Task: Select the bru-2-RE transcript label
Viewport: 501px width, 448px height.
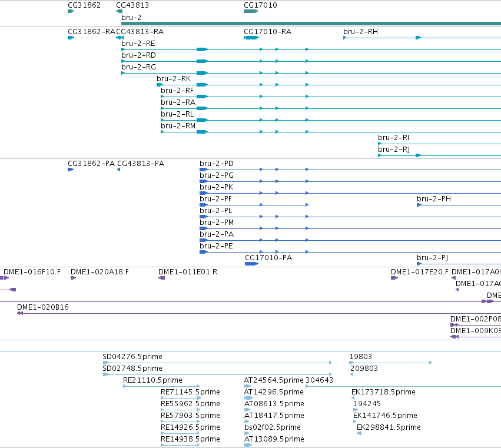Action: click(x=138, y=44)
